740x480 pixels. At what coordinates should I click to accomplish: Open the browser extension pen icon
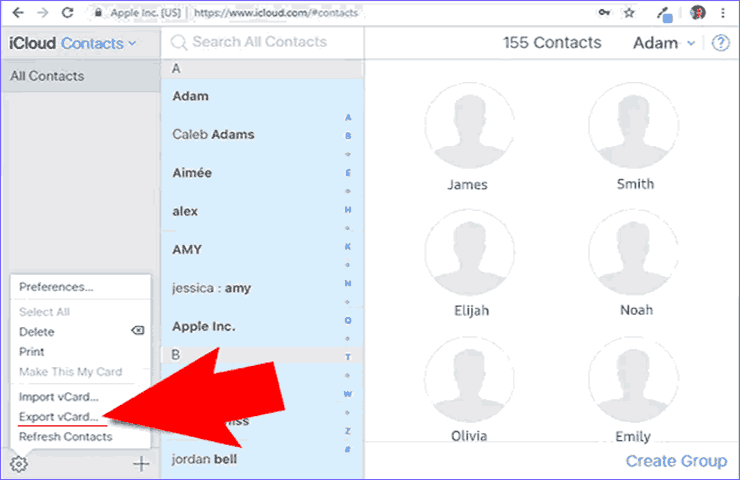664,14
